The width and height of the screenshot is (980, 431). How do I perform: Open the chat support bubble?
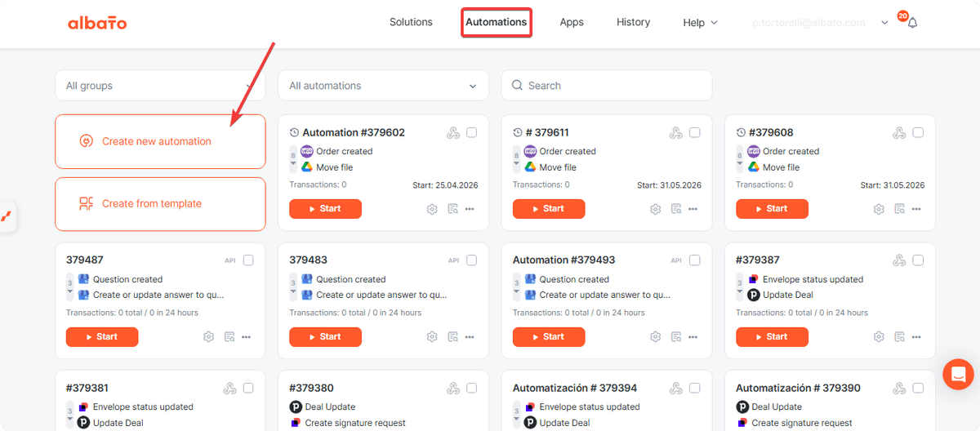click(x=958, y=374)
